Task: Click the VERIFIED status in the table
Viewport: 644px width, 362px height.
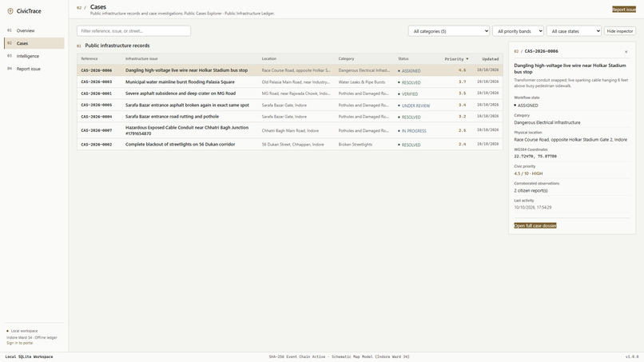Action: click(x=407, y=94)
